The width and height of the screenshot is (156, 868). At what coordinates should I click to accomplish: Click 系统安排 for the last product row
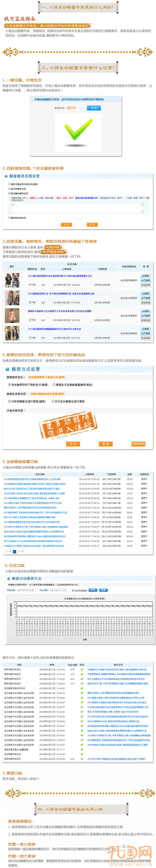(x=145, y=338)
